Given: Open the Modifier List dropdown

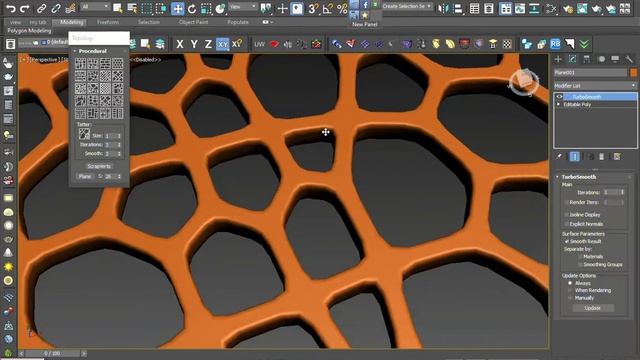Looking at the screenshot, I should [595, 86].
